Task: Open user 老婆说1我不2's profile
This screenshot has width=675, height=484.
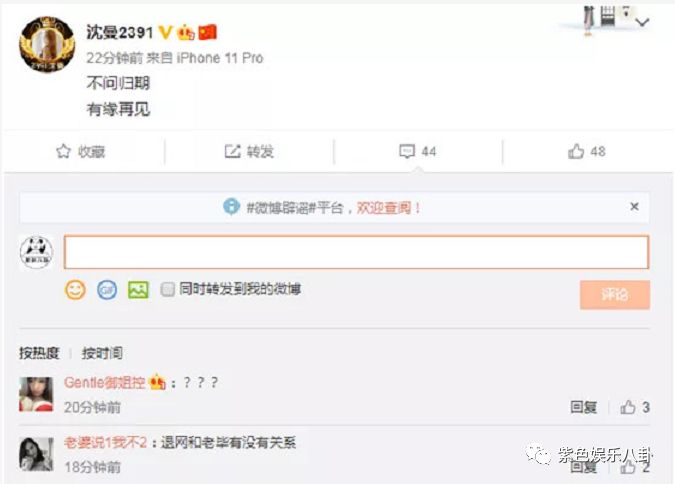Action: click(105, 442)
